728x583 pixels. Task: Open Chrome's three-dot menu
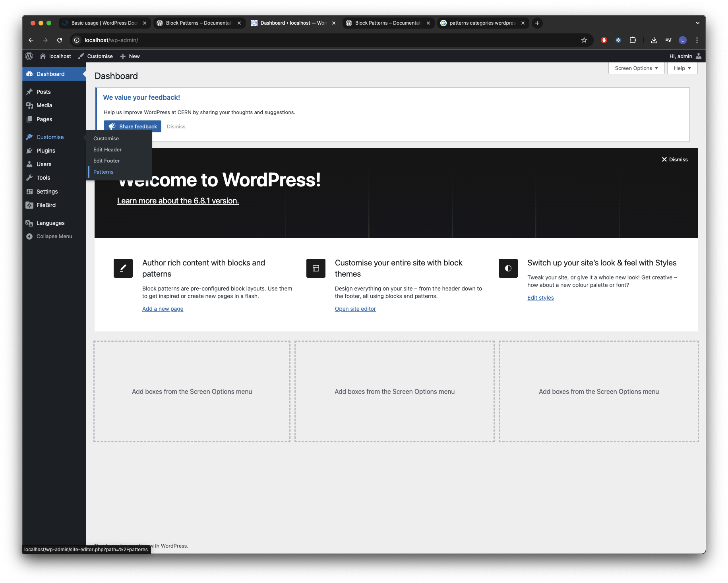coord(697,40)
